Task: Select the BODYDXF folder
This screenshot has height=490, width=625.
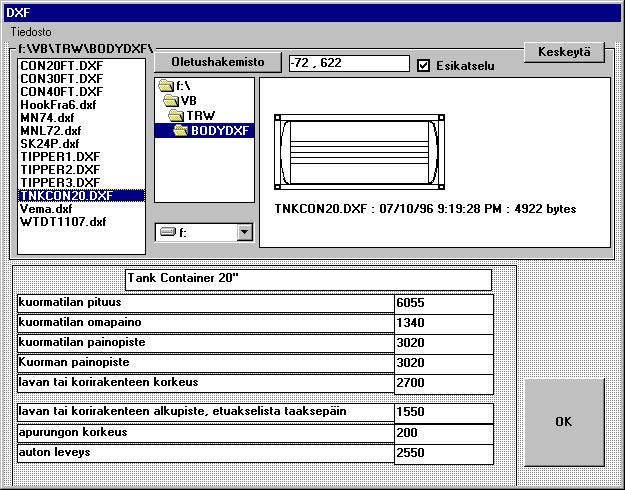Action: tap(204, 131)
